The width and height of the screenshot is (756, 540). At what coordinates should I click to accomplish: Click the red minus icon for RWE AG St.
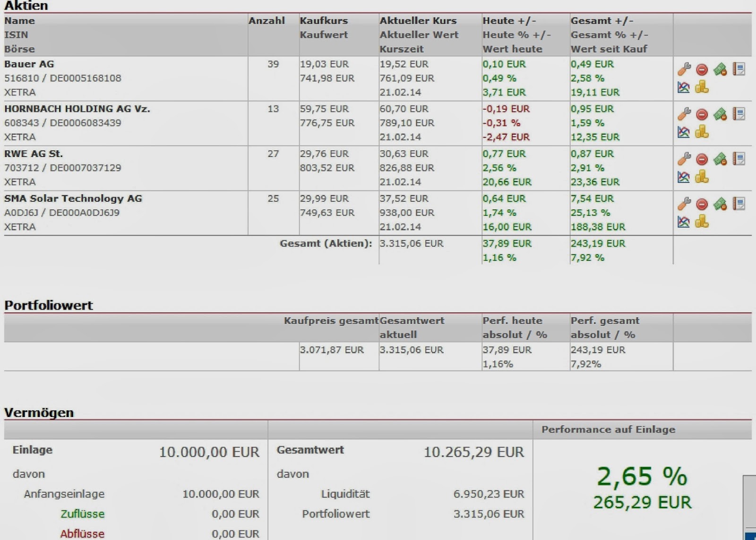pos(702,160)
